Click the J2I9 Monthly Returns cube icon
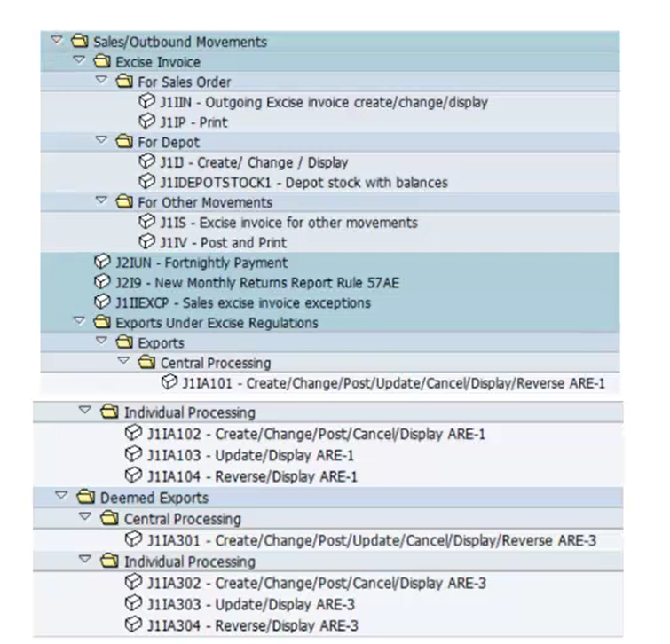670x644 pixels. point(102,282)
